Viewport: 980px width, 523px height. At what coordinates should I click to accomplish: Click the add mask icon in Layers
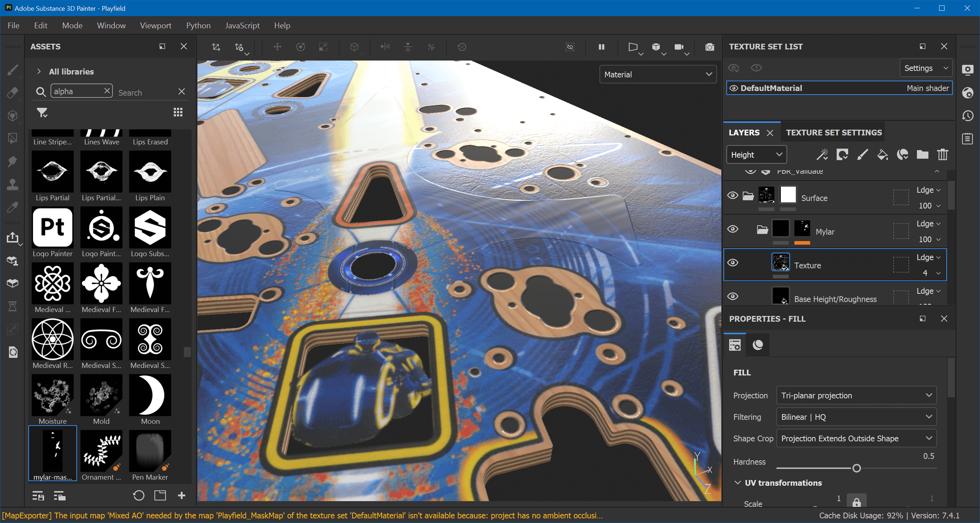842,154
